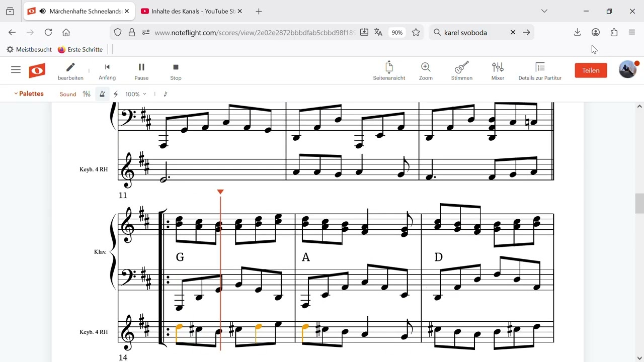Translate this page icon
Screen dimensions: 644x362
(x=378, y=32)
